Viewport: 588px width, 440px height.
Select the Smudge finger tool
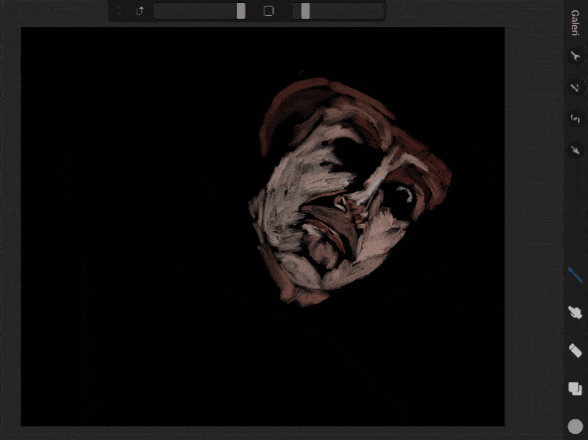[575, 312]
